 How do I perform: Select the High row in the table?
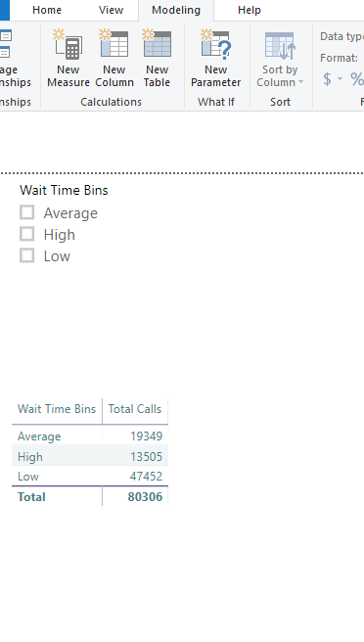90,456
